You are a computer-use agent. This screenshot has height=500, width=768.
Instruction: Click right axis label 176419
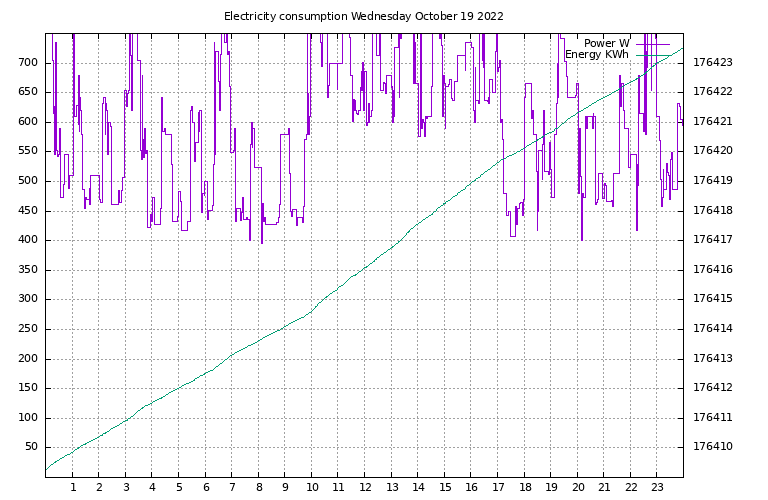pos(713,181)
